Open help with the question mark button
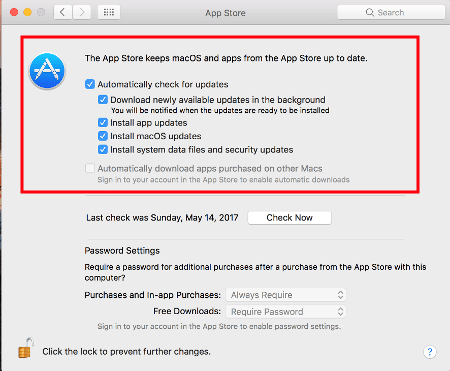 [430, 351]
